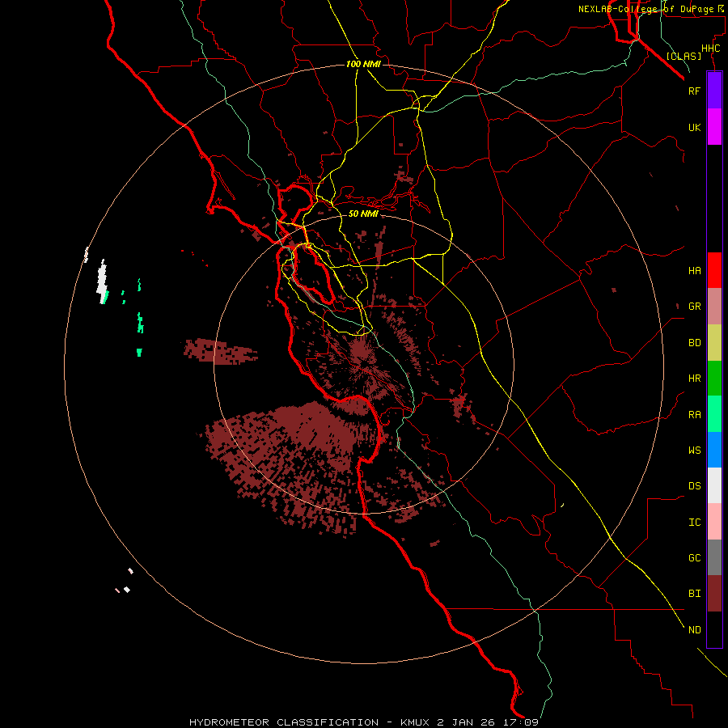Pick the mint green RA legend swatch
Screen dimensions: 728x728
click(x=714, y=414)
